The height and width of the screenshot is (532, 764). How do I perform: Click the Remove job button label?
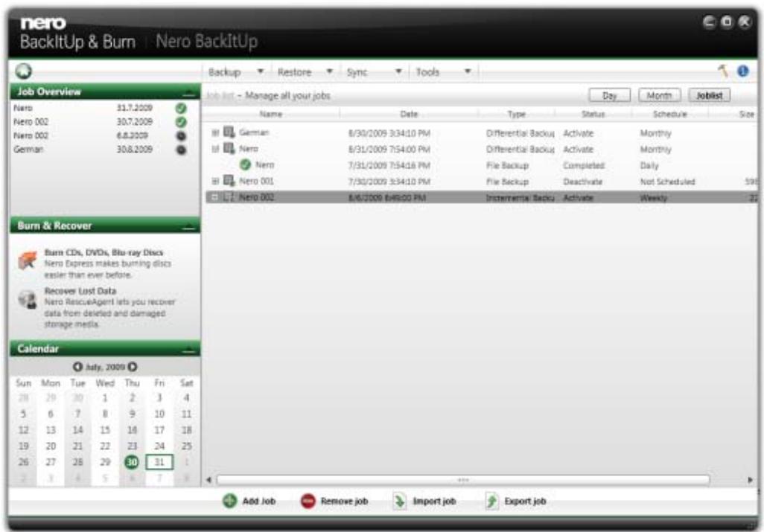pos(344,501)
